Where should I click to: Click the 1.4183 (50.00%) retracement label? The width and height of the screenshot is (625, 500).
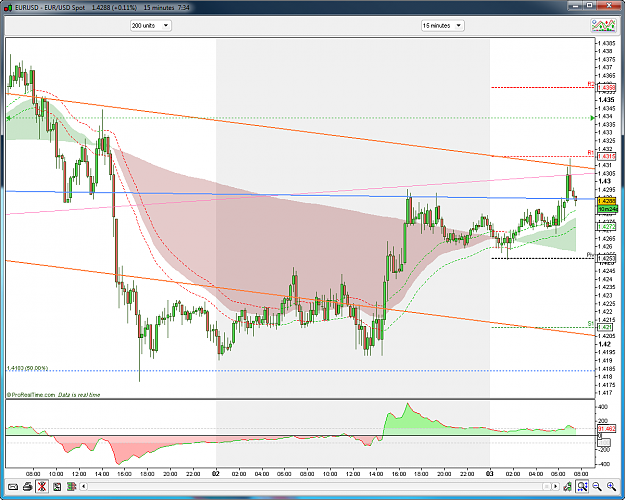[x=28, y=368]
